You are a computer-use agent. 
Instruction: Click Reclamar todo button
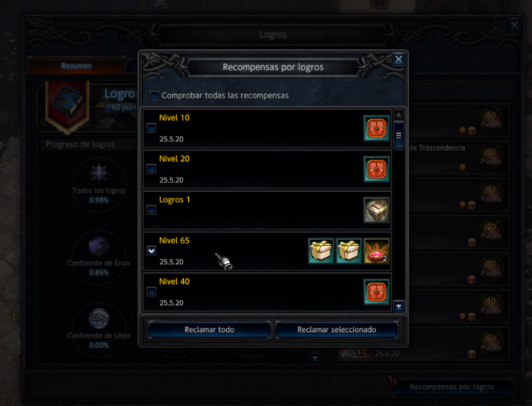(x=209, y=329)
